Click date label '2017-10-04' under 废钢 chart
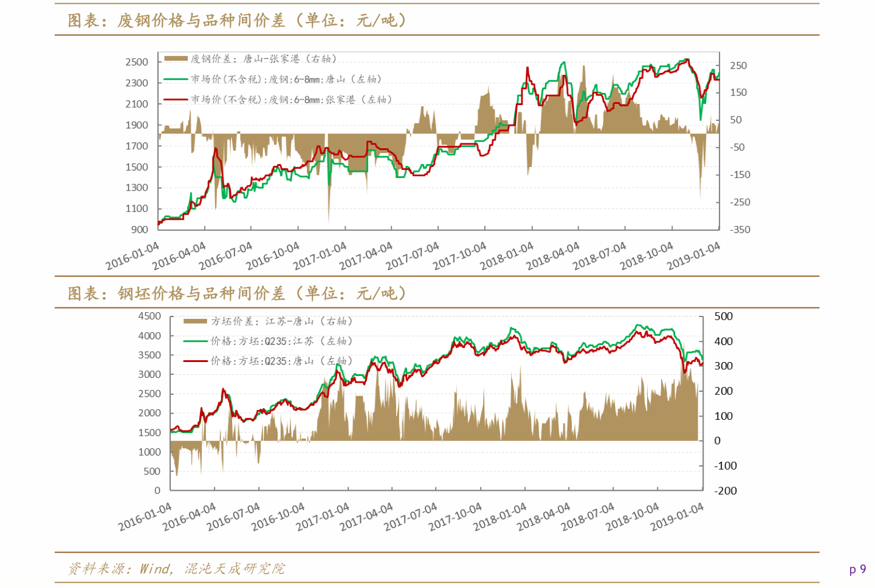Screen dimensions: 875x588 point(459,256)
